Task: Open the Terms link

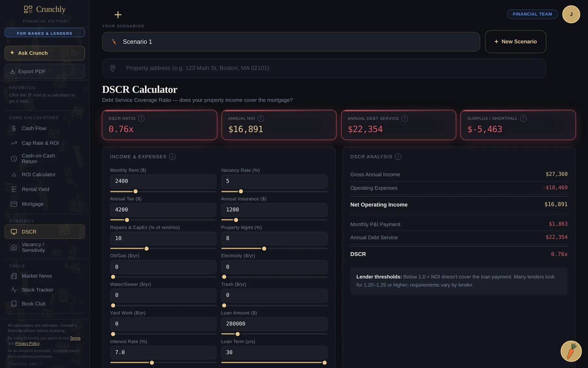Action: tap(75, 338)
